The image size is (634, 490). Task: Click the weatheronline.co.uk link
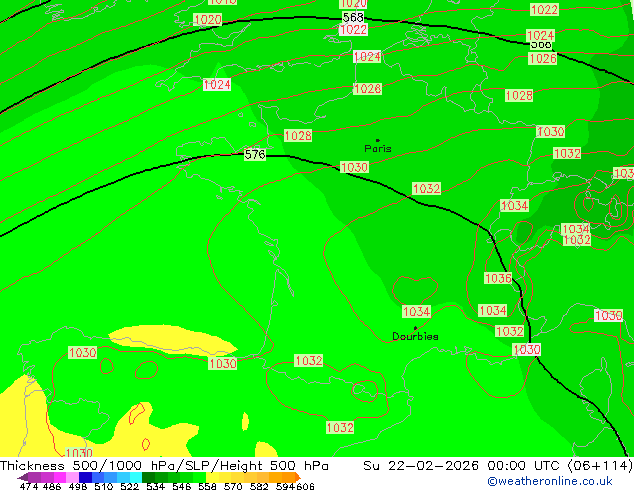tap(550, 482)
